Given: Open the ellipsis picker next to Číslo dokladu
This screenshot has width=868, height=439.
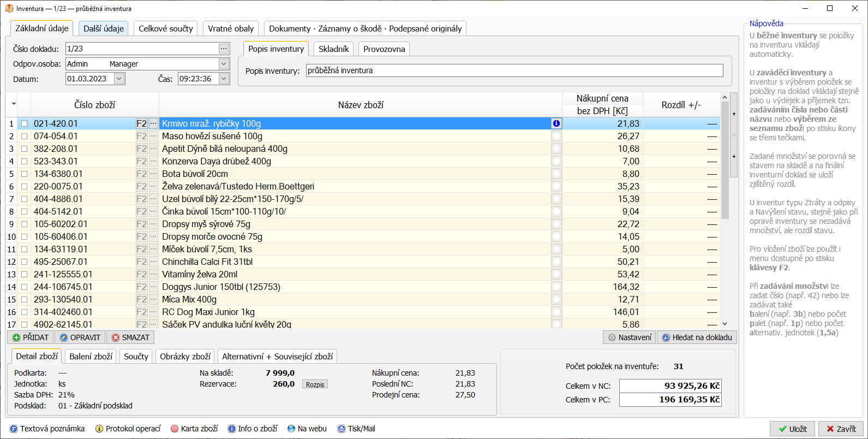Looking at the screenshot, I should (224, 49).
